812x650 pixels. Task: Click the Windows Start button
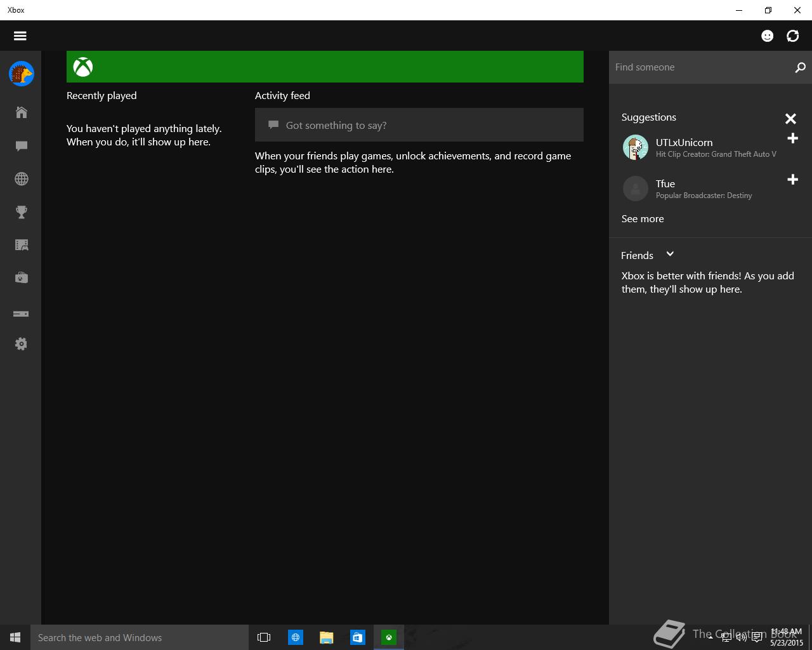[15, 637]
